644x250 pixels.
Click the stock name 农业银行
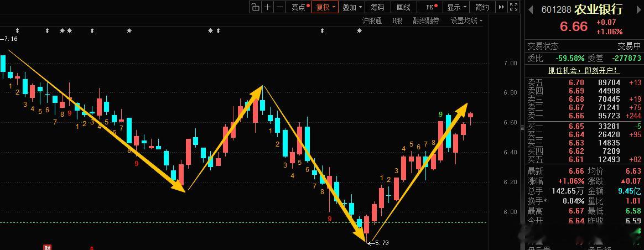[599, 9]
